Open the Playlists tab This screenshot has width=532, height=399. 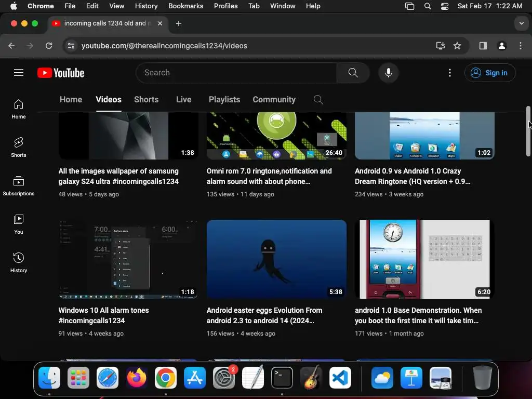click(224, 99)
